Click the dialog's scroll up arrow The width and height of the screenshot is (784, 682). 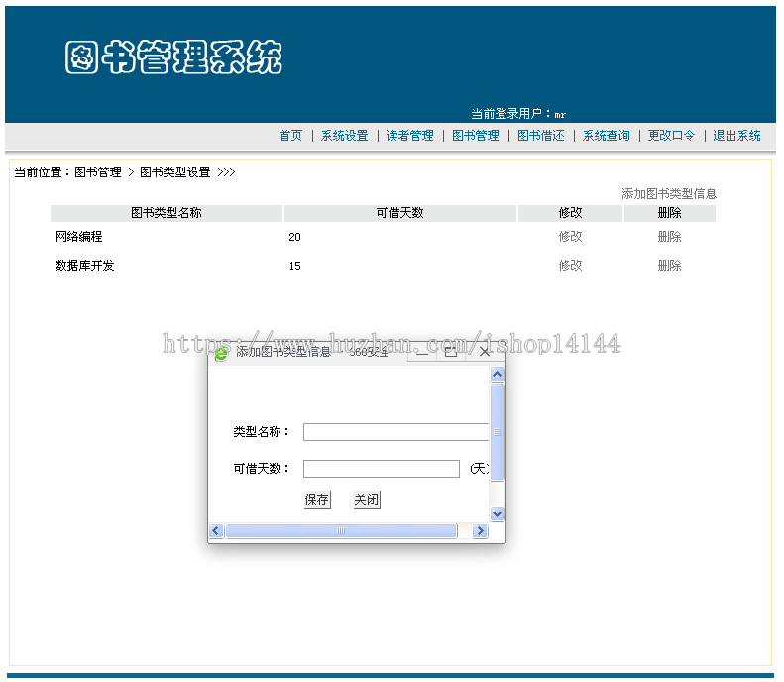coord(497,374)
